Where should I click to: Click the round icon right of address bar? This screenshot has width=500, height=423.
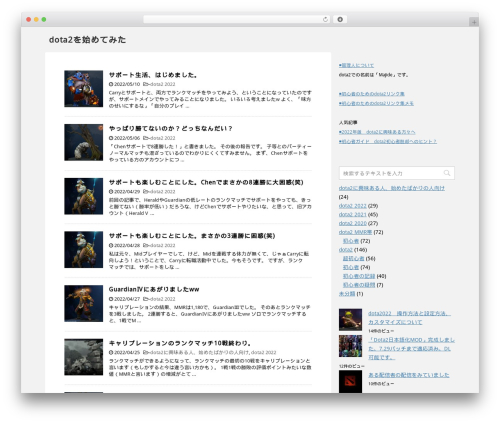340,19
